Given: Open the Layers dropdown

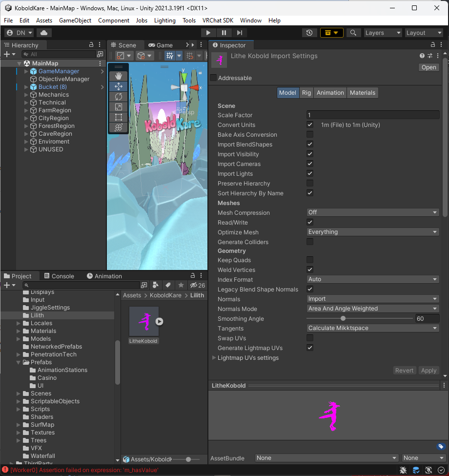Looking at the screenshot, I should 383,33.
